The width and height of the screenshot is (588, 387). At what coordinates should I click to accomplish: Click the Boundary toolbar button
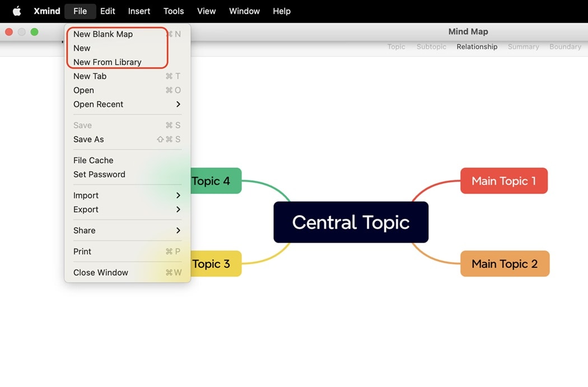565,47
